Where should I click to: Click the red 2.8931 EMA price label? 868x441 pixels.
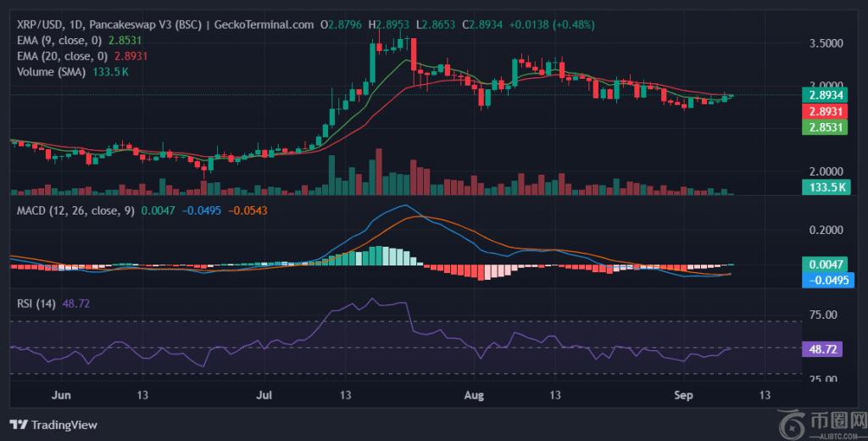(825, 111)
